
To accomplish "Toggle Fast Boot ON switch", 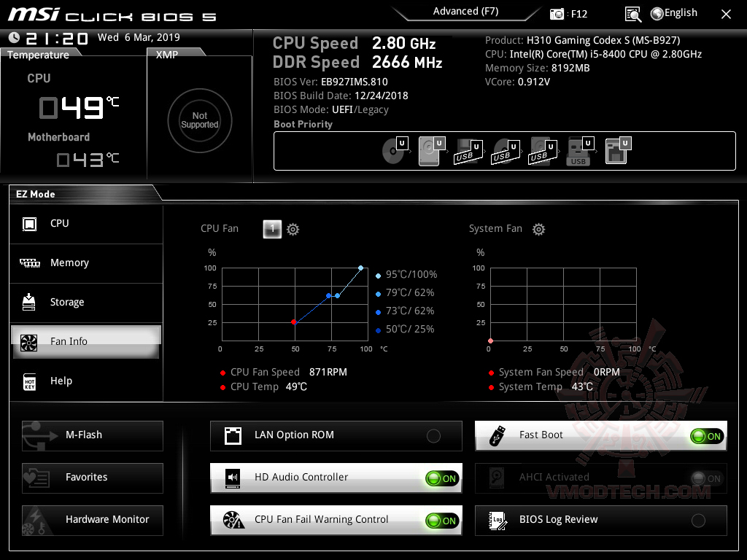I will (x=708, y=436).
